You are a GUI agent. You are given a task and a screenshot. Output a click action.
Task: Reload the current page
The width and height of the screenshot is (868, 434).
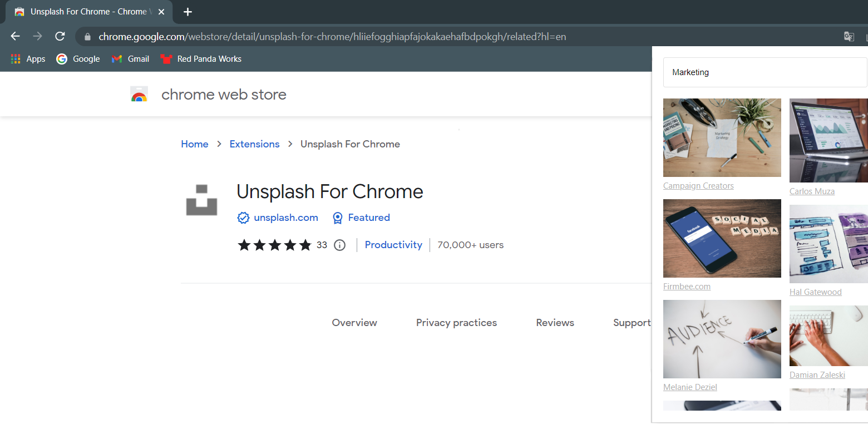(x=60, y=36)
